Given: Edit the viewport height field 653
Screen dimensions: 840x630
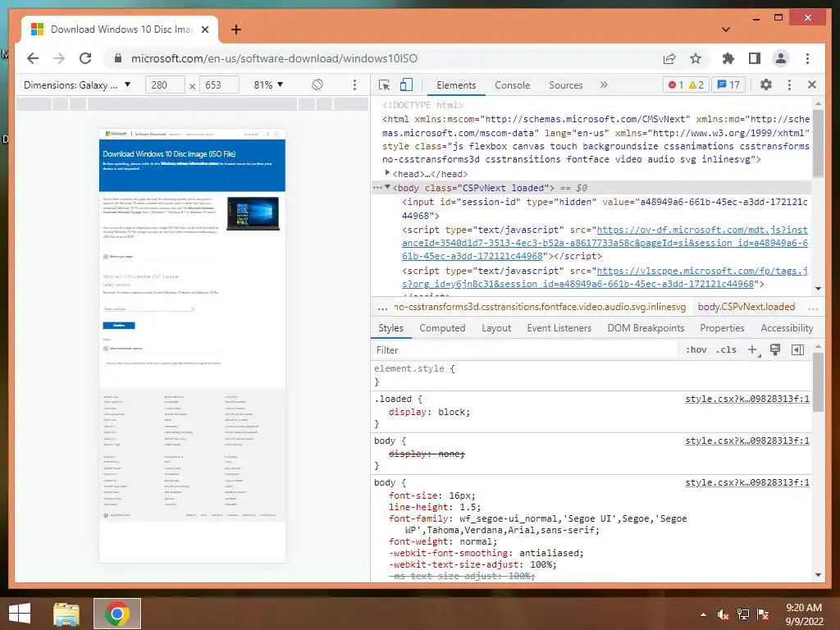Looking at the screenshot, I should 219,84.
